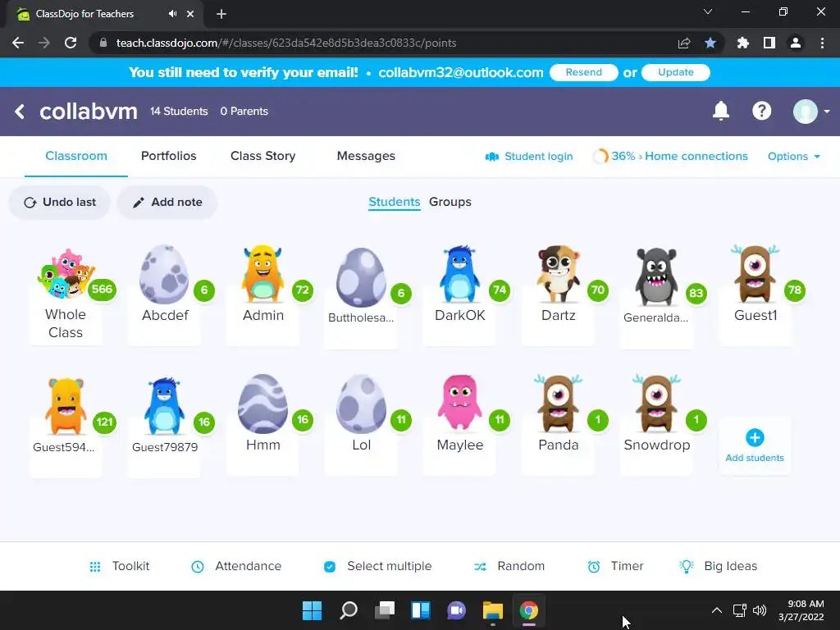Viewport: 840px width, 630px height.
Task: Mute tab audio speaker icon
Action: pyautogui.click(x=172, y=14)
